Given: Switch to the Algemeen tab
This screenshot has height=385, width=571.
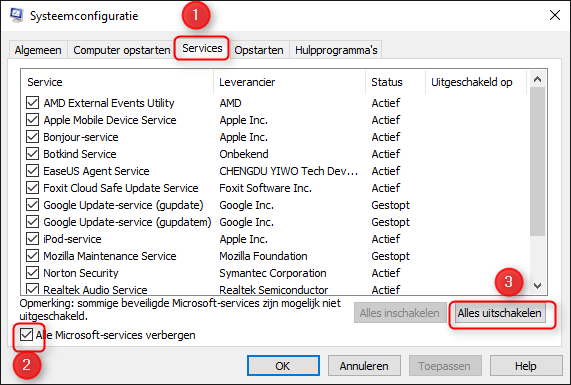Looking at the screenshot, I should 38,50.
